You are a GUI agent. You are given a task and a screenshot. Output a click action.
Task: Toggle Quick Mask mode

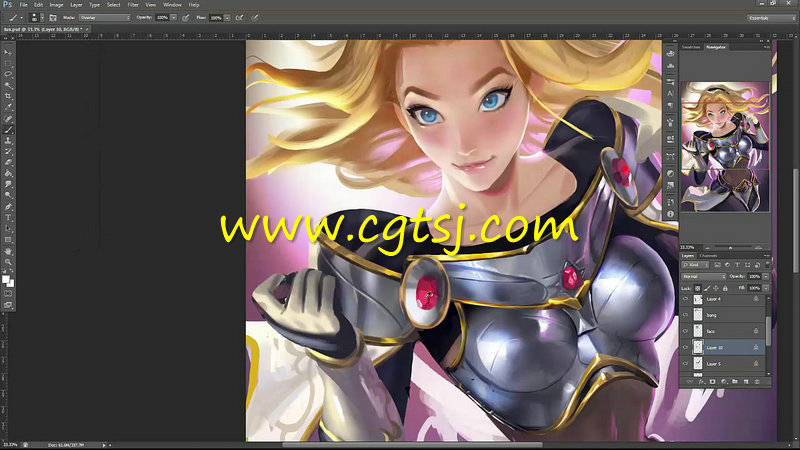8,294
